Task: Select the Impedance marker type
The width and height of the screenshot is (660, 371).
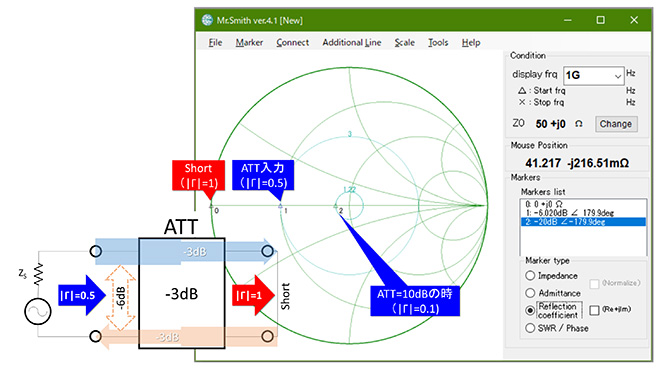Action: click(x=530, y=276)
